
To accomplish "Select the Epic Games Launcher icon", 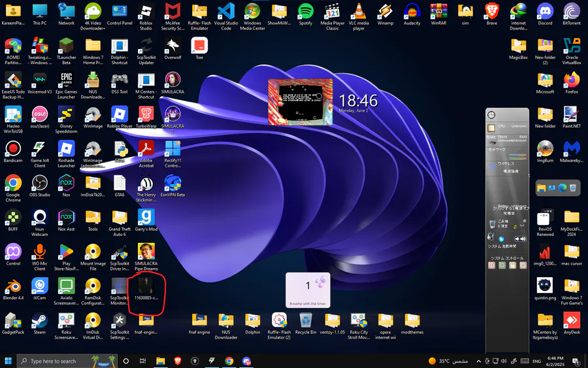I will pos(67,86).
